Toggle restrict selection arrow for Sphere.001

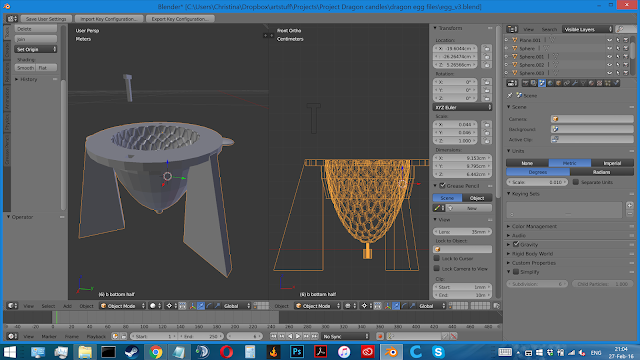pos(618,56)
